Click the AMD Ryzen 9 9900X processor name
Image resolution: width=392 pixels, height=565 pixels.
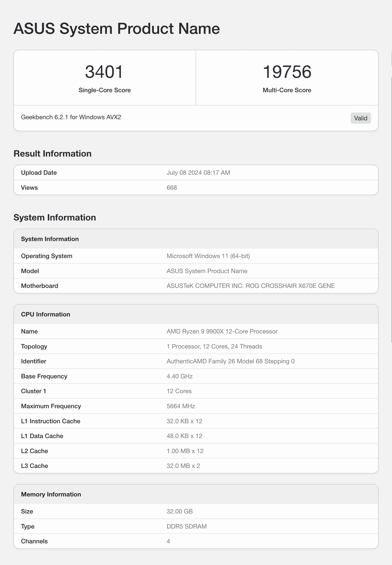click(222, 331)
